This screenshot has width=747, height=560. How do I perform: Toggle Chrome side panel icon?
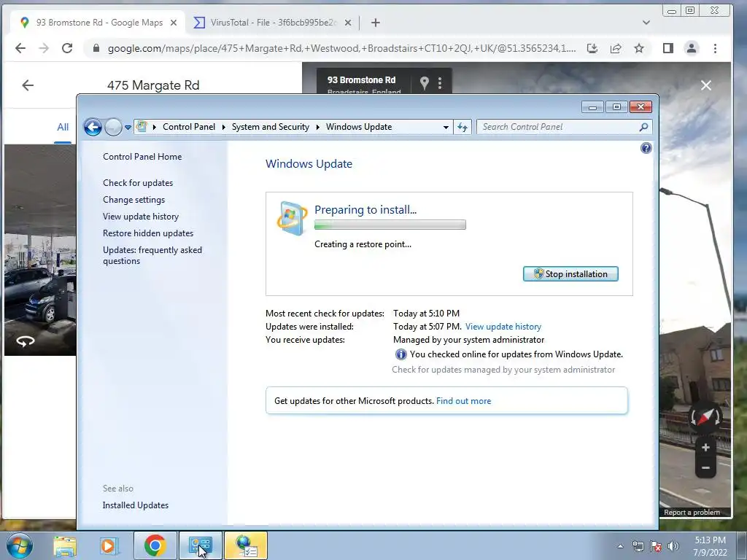coord(668,48)
